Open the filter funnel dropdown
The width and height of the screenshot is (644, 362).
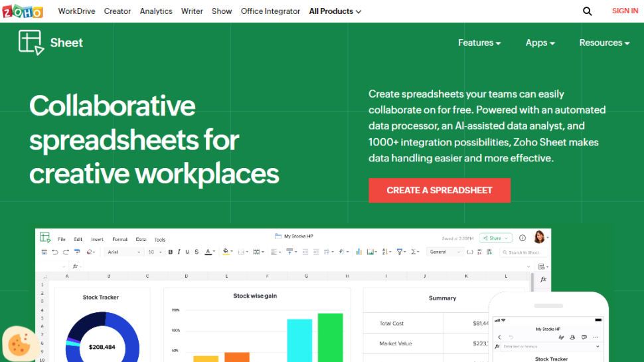[x=401, y=252]
